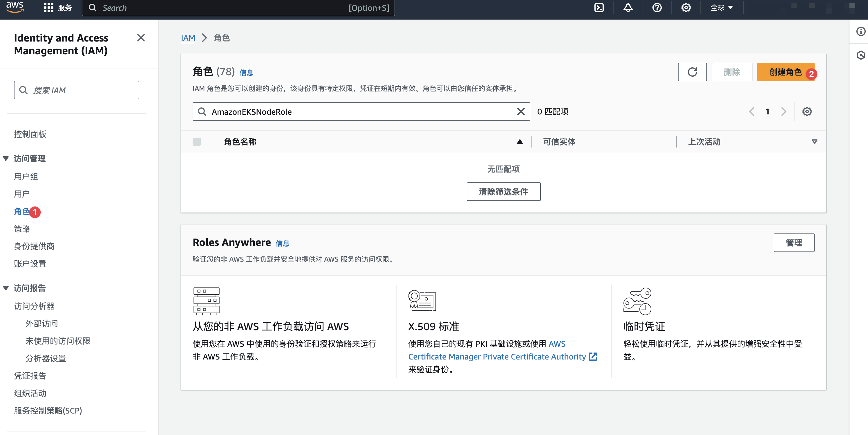Click the server stack icon in Roles Anywhere
This screenshot has width=868, height=435.
206,301
